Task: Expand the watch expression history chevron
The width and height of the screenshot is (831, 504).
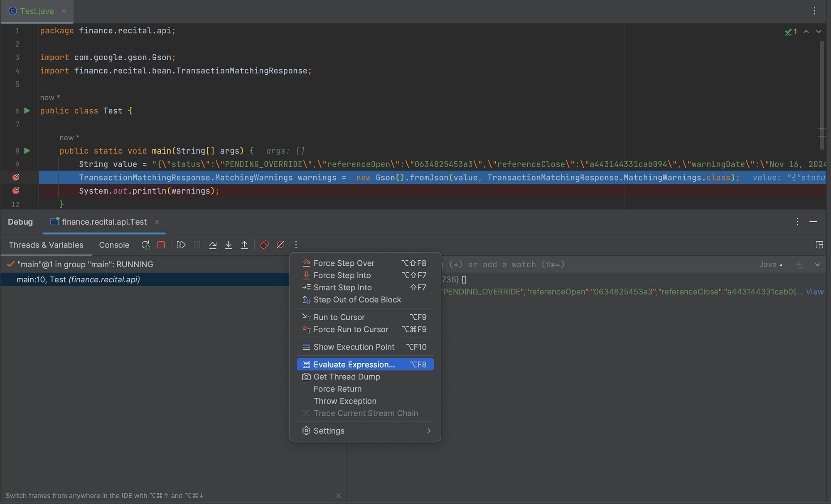Action: tap(817, 264)
